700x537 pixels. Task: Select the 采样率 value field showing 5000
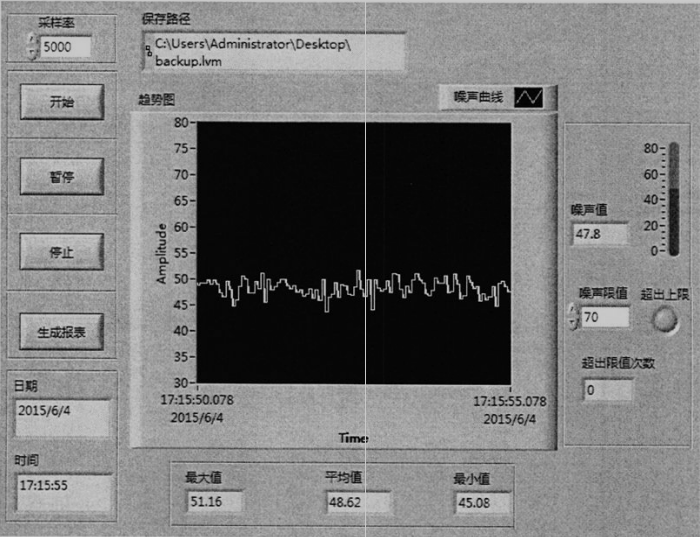coord(66,47)
